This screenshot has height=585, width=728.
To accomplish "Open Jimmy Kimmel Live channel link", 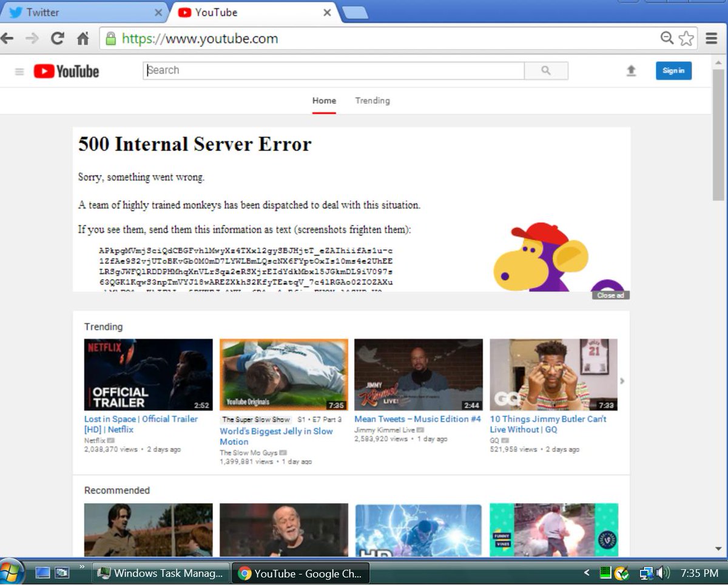I will (x=385, y=430).
